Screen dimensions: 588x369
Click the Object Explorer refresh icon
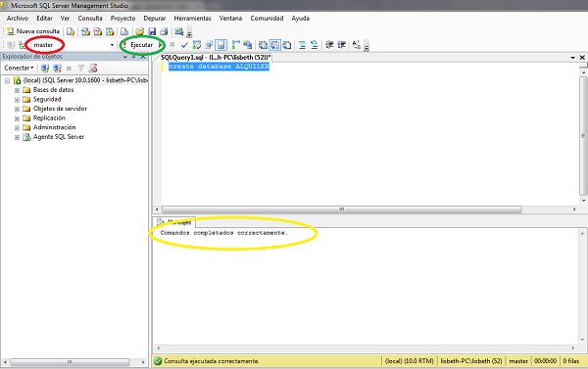[93, 69]
